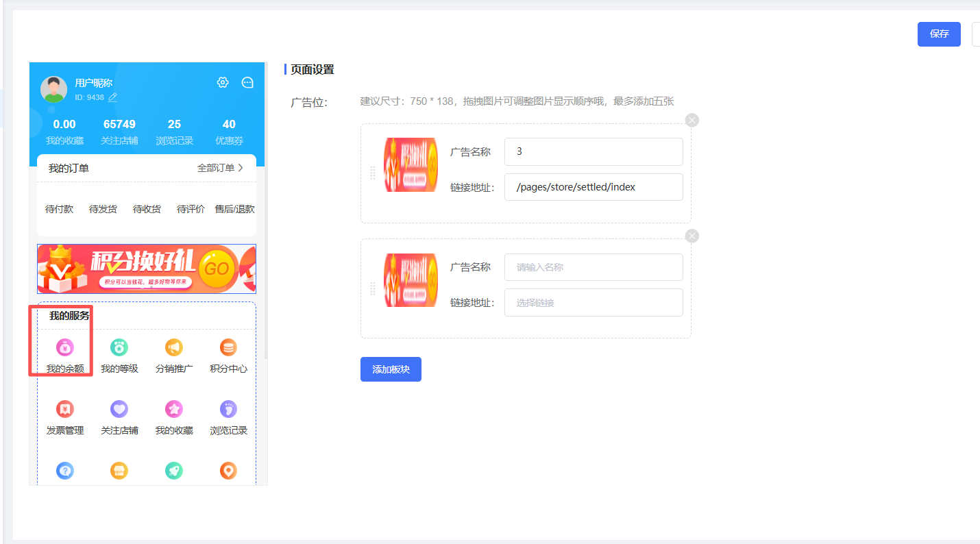This screenshot has width=980, height=544.
Task: Click the 浏览记录 footprint icon
Action: click(x=228, y=410)
